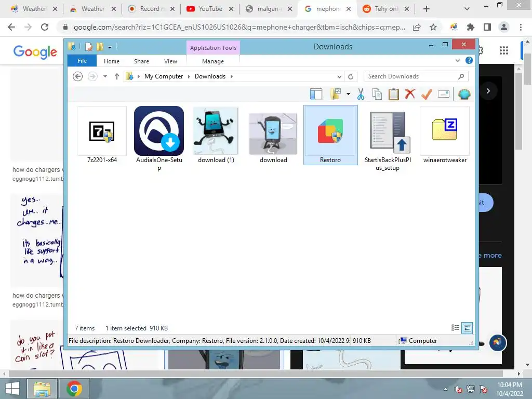
Task: Click the red X Delete toolbar icon
Action: tap(410, 94)
